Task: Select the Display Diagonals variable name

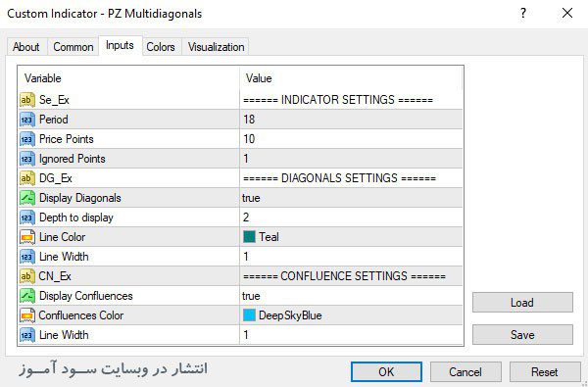Action: click(x=80, y=198)
